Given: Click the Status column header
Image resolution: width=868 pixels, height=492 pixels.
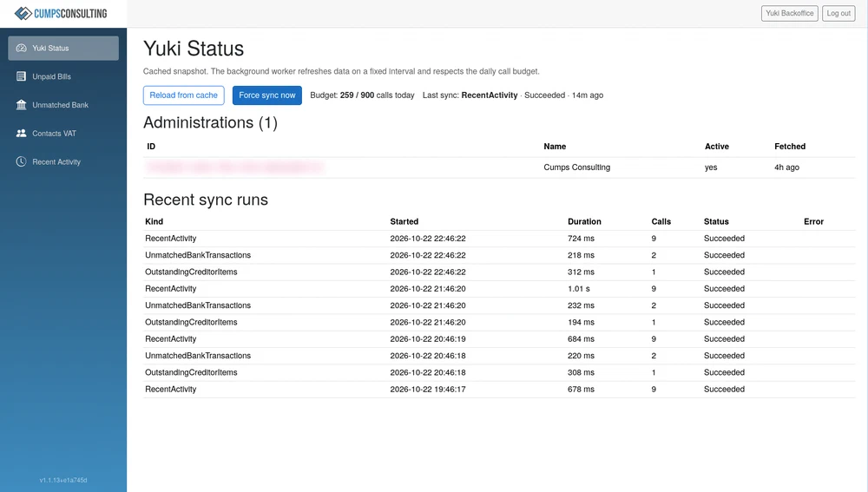Looking at the screenshot, I should click(x=716, y=221).
